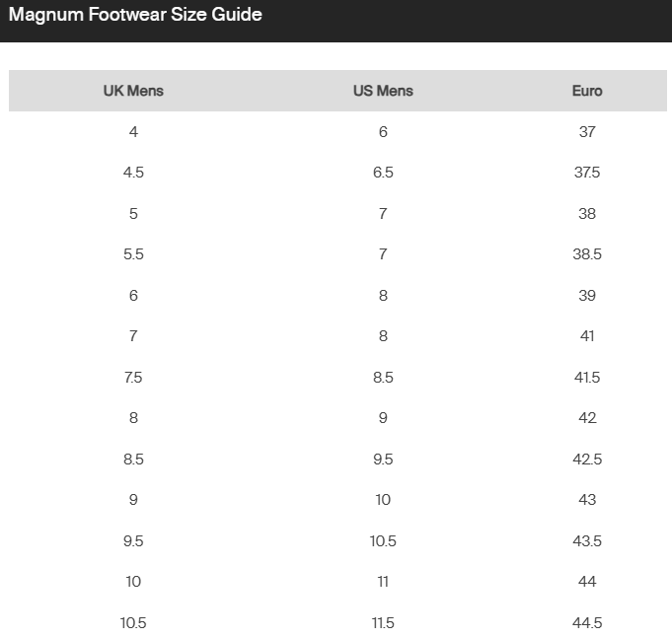Select Euro size 42.5 cell
This screenshot has width=672, height=638.
pyautogui.click(x=587, y=460)
